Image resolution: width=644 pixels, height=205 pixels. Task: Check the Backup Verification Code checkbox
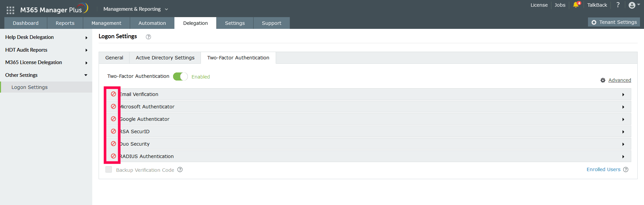(109, 170)
